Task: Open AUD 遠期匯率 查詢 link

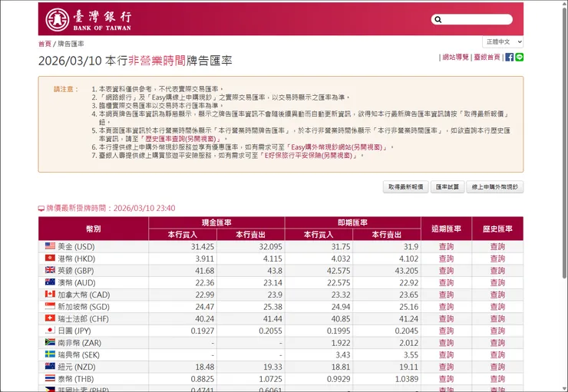Action: (x=446, y=282)
